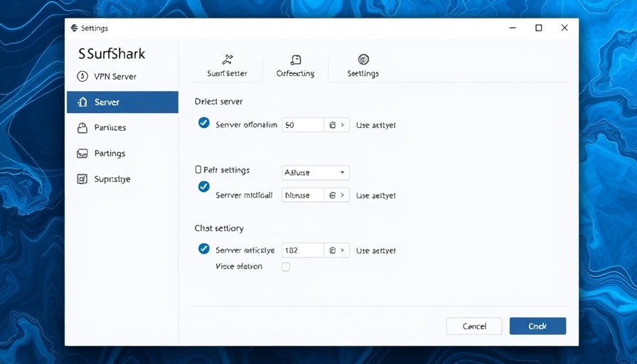Click the Partings sidebar icon
The height and width of the screenshot is (364, 637).
point(82,154)
